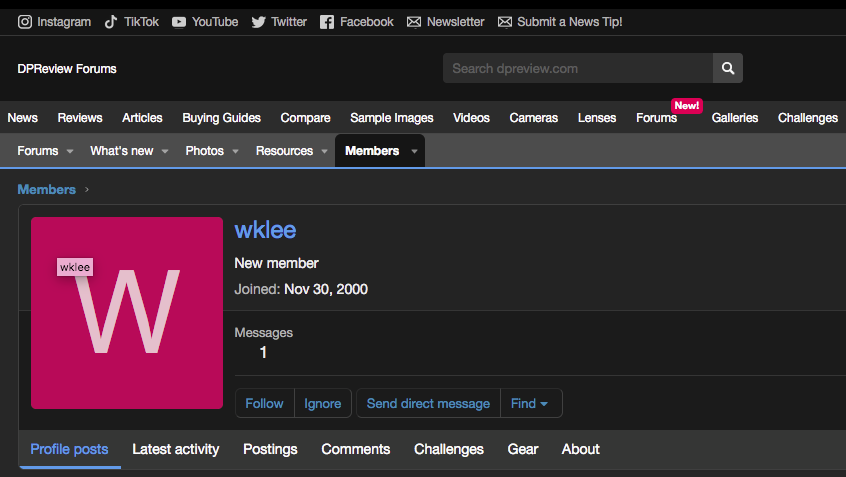Screen dimensions: 846x477
Task: Click the Newsletter envelope icon
Action: pos(414,22)
